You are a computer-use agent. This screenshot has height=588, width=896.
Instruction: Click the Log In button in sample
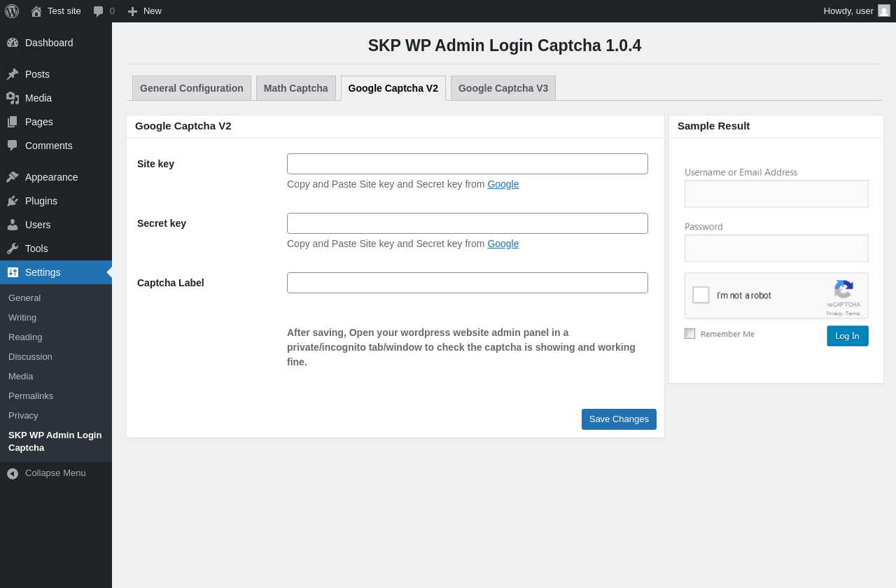coord(848,336)
